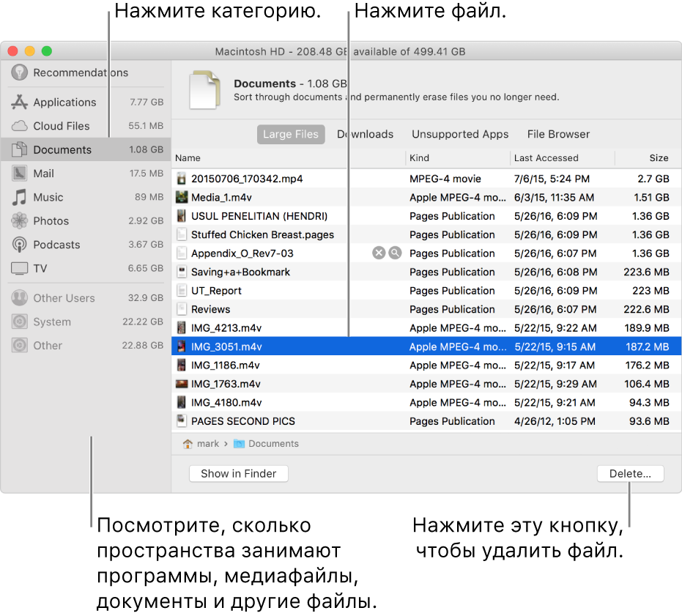
Task: Click the green zoom window button
Action: click(x=47, y=51)
